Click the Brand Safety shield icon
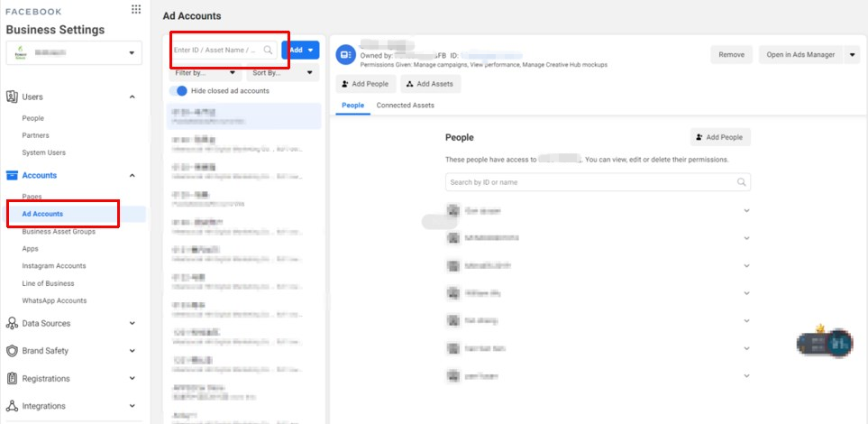Viewport: 868px width, 424px height. pyautogui.click(x=13, y=351)
